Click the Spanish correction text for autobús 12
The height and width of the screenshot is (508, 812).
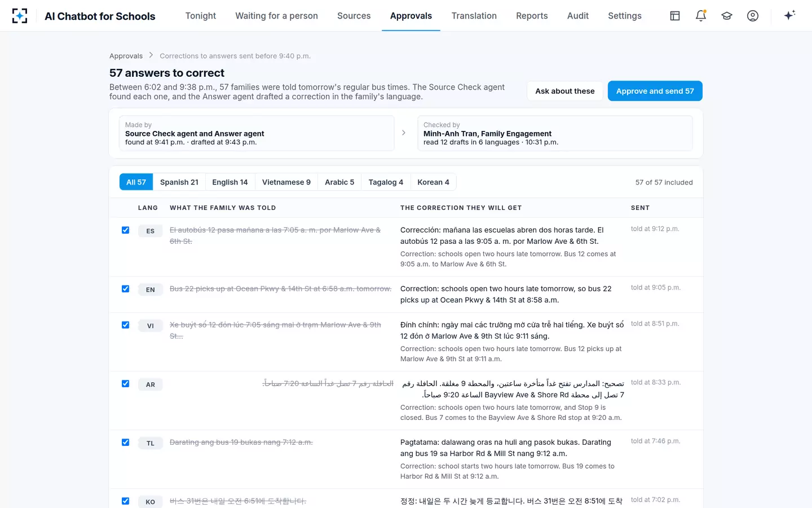(502, 235)
